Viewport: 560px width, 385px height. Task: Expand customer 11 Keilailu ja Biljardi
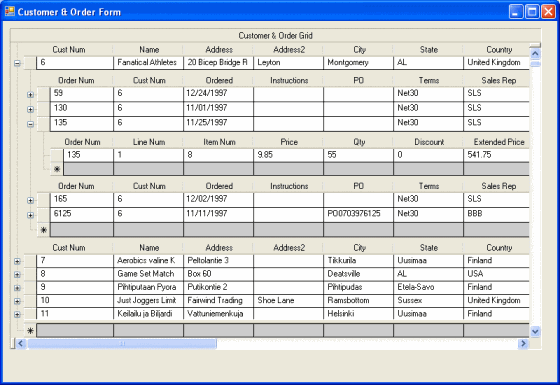[x=17, y=314]
